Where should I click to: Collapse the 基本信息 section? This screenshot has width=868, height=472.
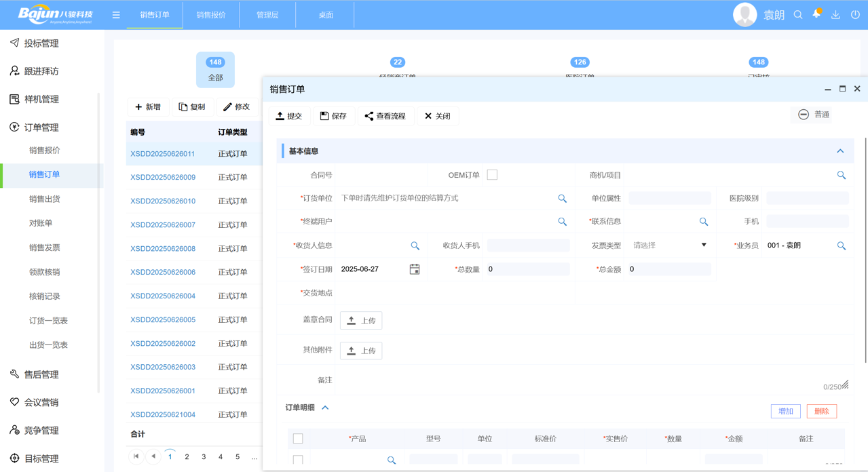(840, 151)
